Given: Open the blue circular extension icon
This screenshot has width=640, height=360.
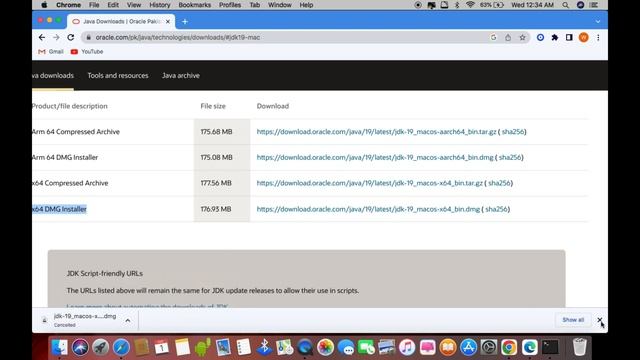Looking at the screenshot, I should pos(540,37).
